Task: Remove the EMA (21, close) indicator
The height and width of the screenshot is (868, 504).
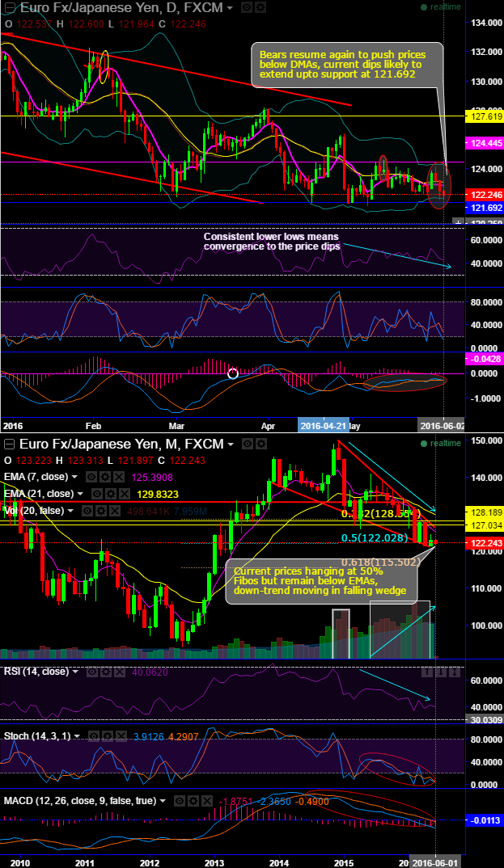Action: 123,493
